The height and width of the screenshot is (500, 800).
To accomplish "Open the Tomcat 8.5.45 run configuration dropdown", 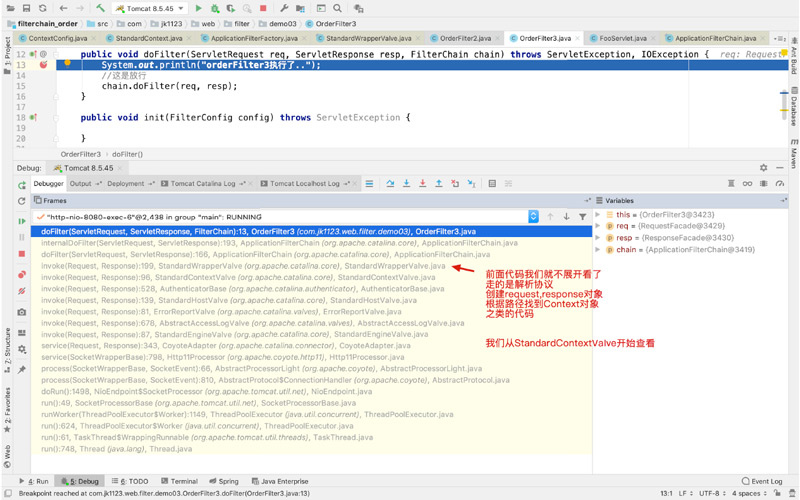I will tap(149, 9).
